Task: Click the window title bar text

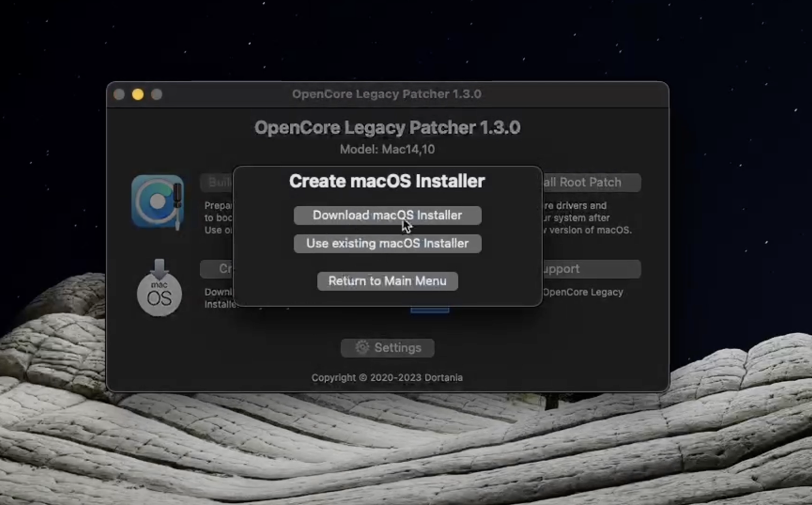Action: pos(387,94)
